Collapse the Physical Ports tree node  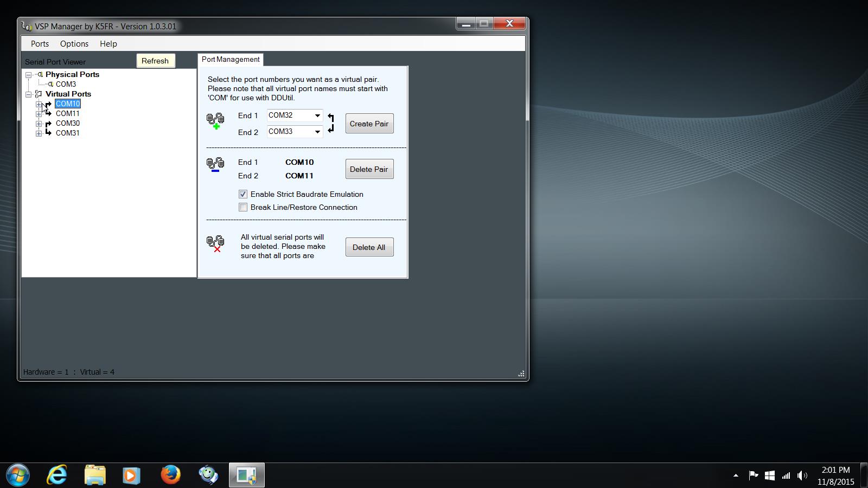coord(29,75)
